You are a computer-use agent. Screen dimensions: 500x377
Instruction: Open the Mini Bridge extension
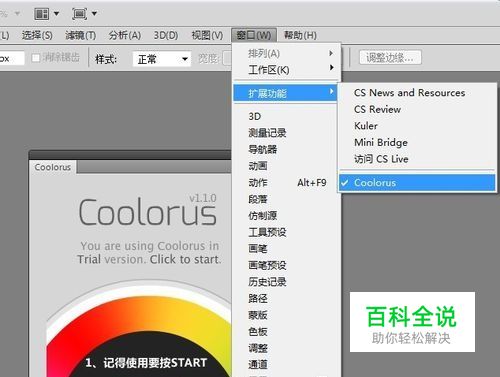coord(417,142)
